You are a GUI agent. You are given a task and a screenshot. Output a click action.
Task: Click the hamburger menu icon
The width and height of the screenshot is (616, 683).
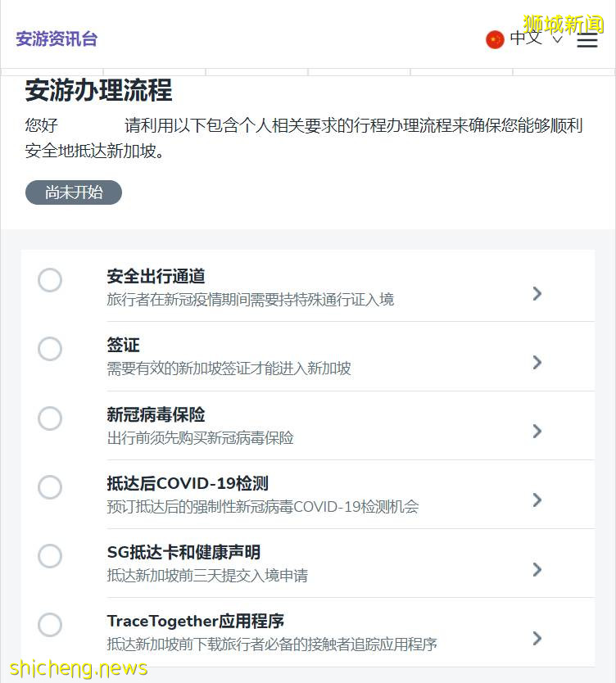pos(588,39)
